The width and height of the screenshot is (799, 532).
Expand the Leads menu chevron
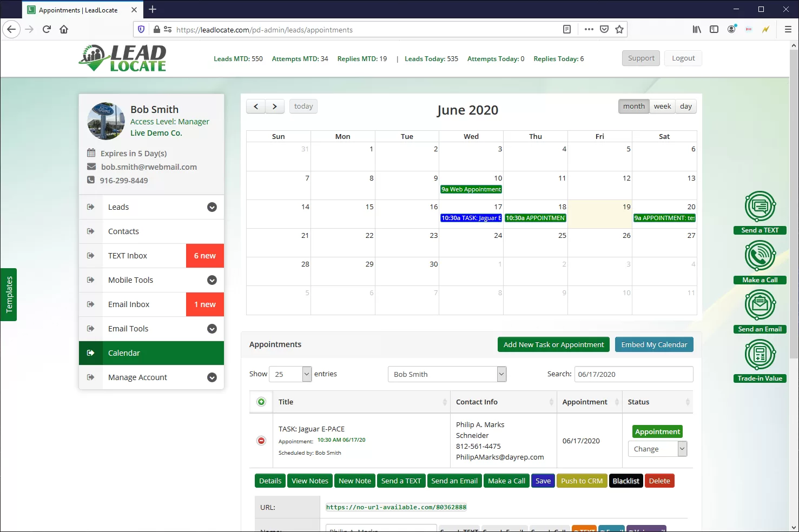tap(212, 207)
